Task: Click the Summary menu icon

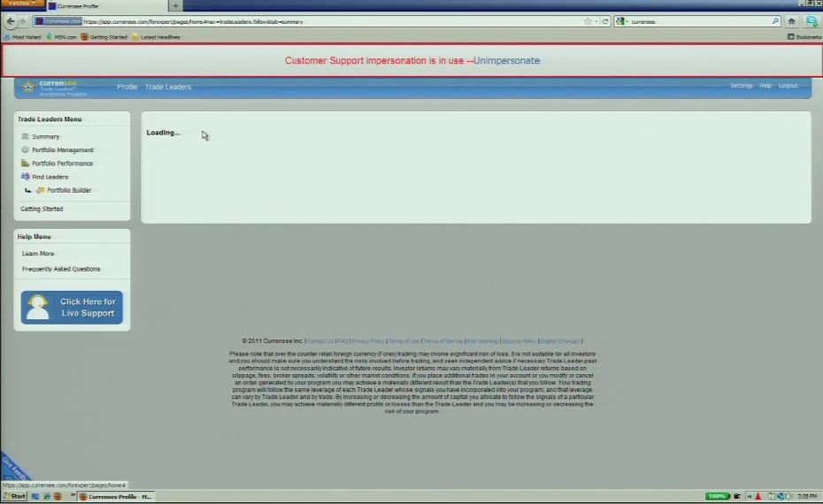Action: pos(25,136)
